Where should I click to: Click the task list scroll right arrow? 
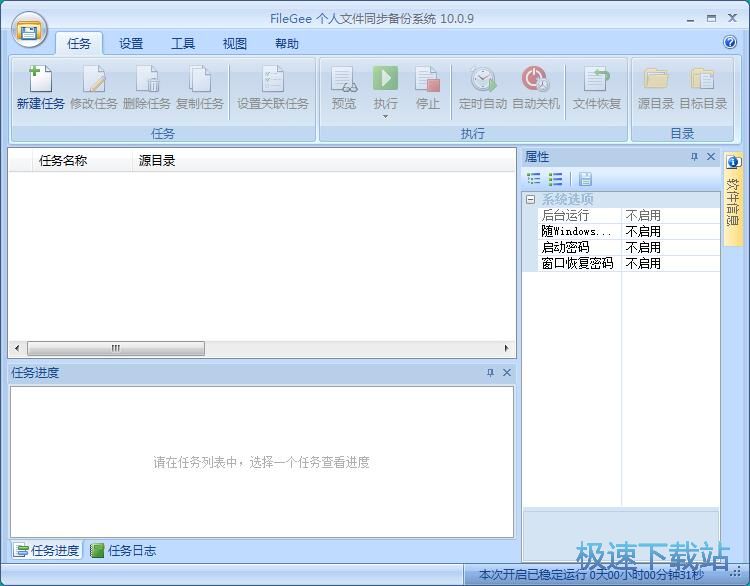click(507, 348)
